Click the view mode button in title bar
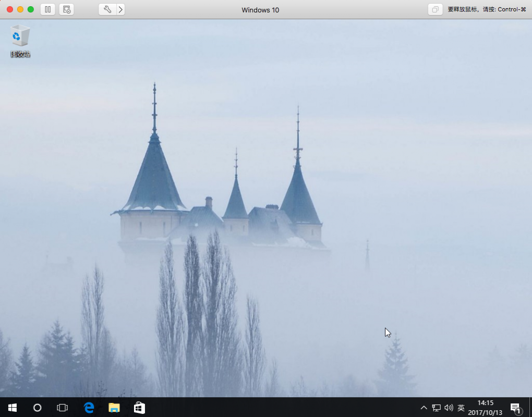Screen dimensions: 532x417 click(x=436, y=9)
